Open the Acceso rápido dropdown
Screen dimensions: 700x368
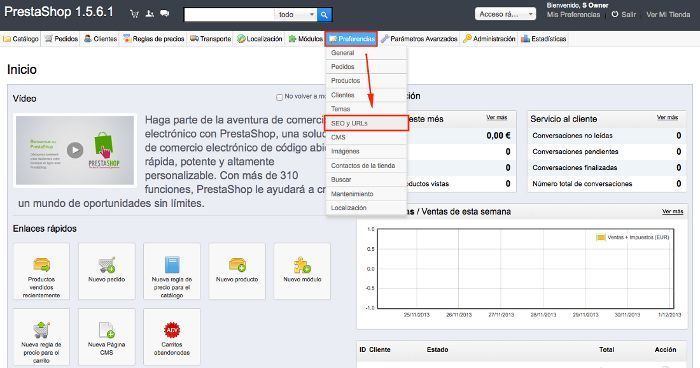coord(505,14)
